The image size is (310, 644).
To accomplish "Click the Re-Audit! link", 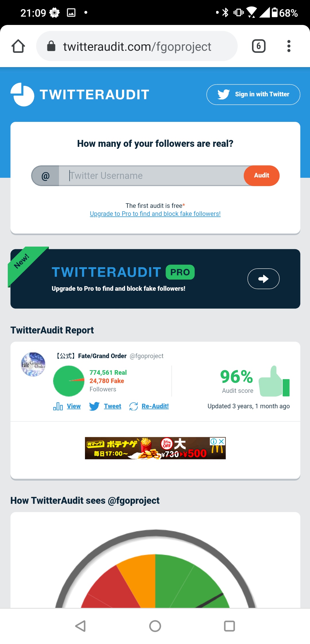I will pos(155,406).
